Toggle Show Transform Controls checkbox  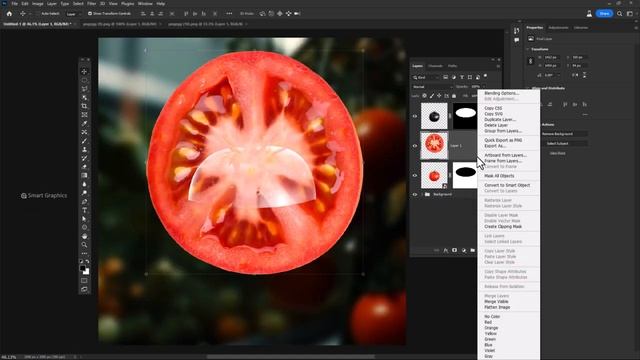point(90,13)
